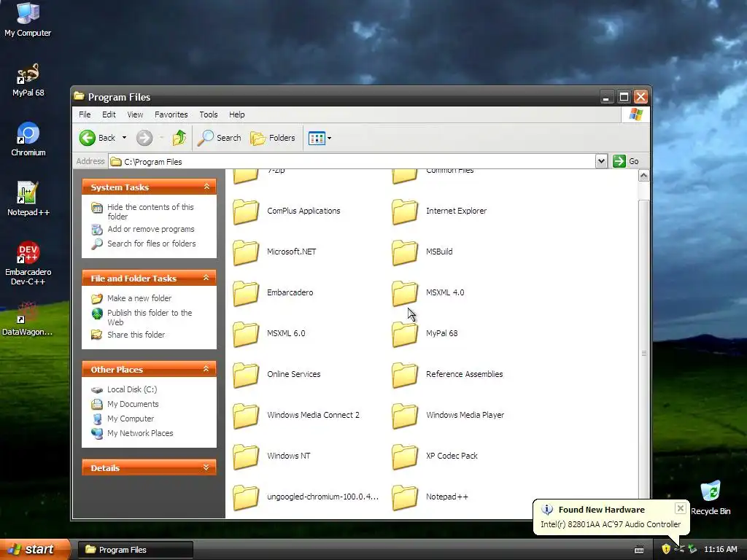Select the Windows NT folder

click(271, 456)
